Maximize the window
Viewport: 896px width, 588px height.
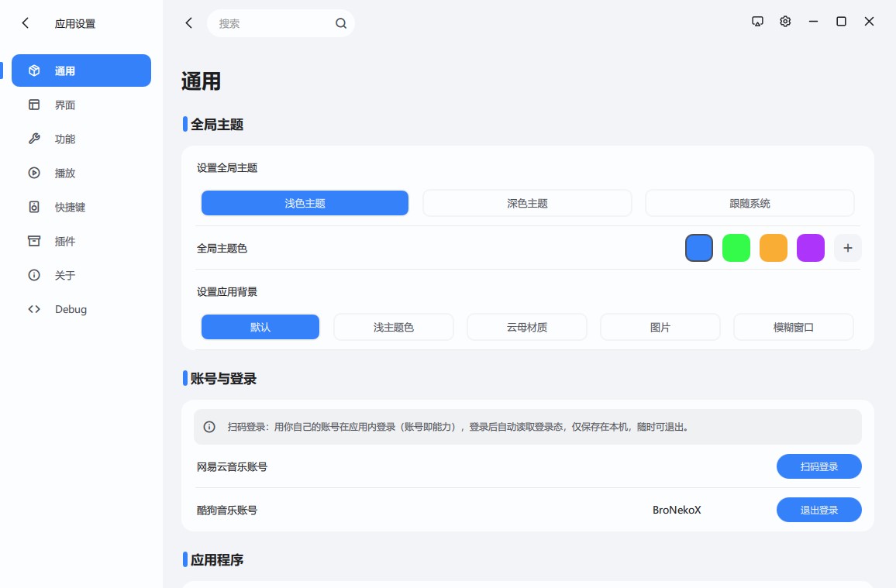(x=841, y=21)
